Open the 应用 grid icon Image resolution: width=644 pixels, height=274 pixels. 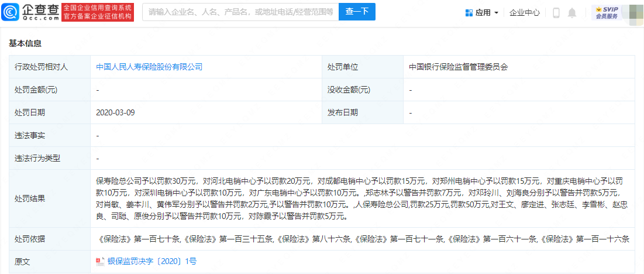(469, 13)
